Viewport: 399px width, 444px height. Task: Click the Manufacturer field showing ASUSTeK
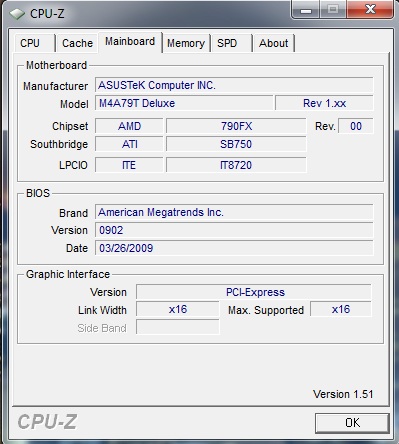click(234, 85)
